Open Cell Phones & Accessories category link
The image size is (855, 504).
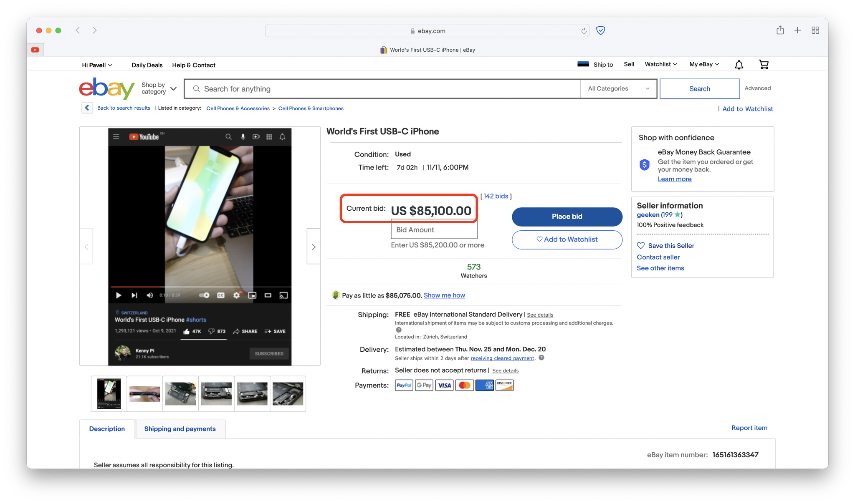(238, 108)
